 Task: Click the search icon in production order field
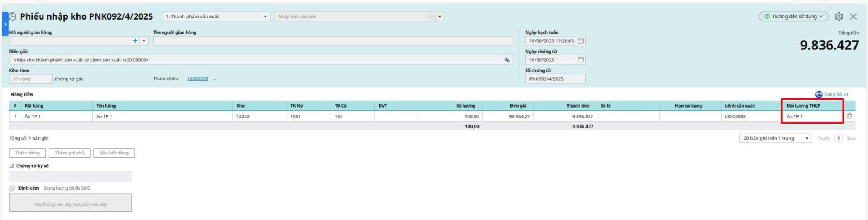click(x=430, y=17)
